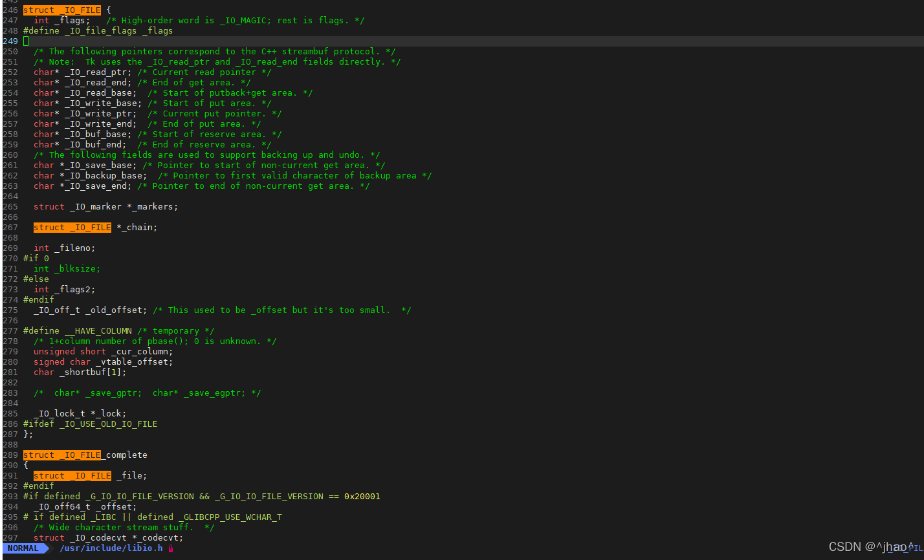The image size is (924, 560).
Task: Click the '#if 0' directive
Action: coord(36,259)
